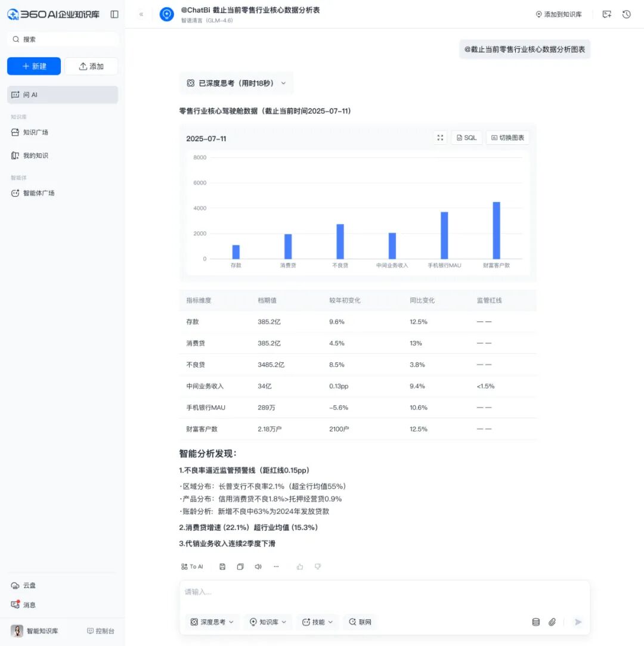Viewport: 644px width, 646px height.
Task: Expand the chart to fullscreen
Action: [x=440, y=138]
